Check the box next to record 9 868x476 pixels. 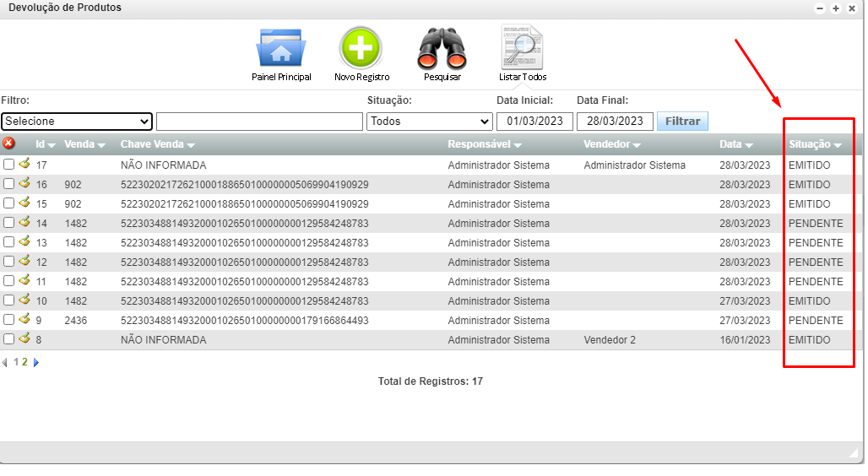pyautogui.click(x=9, y=320)
